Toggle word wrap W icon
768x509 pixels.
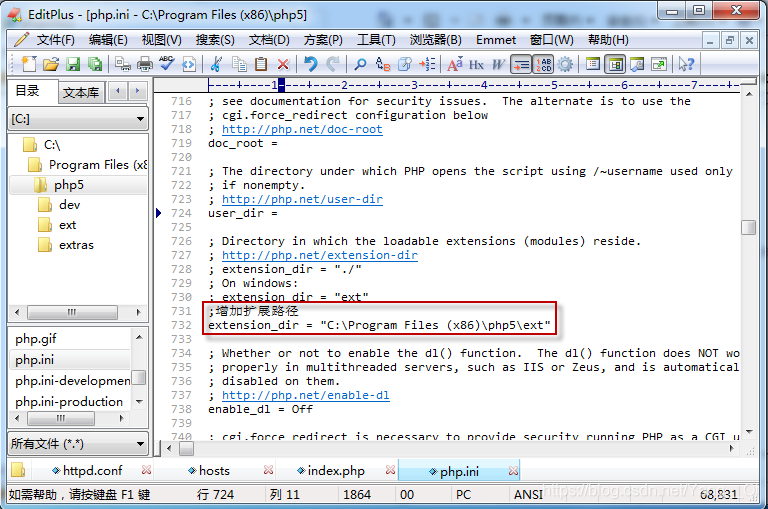tap(498, 64)
